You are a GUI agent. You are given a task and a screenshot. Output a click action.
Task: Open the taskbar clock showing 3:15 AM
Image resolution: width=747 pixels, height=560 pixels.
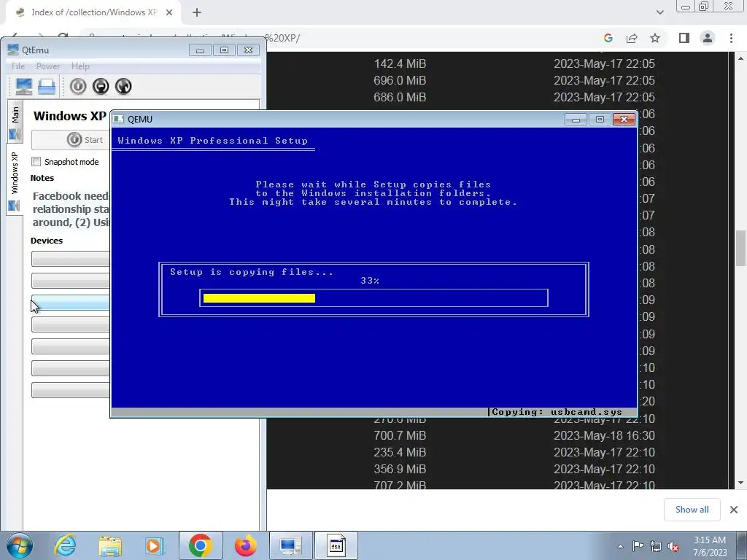tap(710, 546)
